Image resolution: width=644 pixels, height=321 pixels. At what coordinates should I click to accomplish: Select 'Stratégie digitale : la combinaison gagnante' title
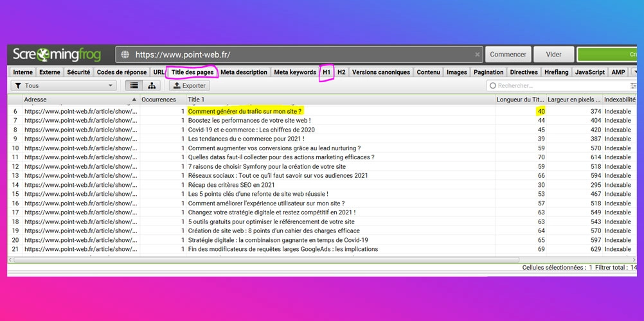[278, 239]
